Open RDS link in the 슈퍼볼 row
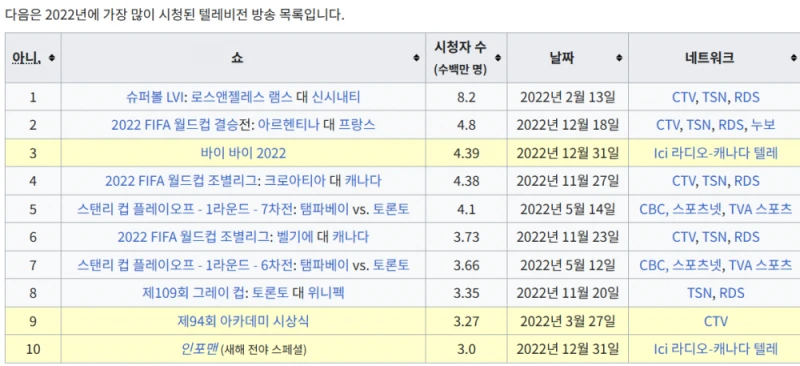Image resolution: width=800 pixels, height=366 pixels. tap(746, 97)
